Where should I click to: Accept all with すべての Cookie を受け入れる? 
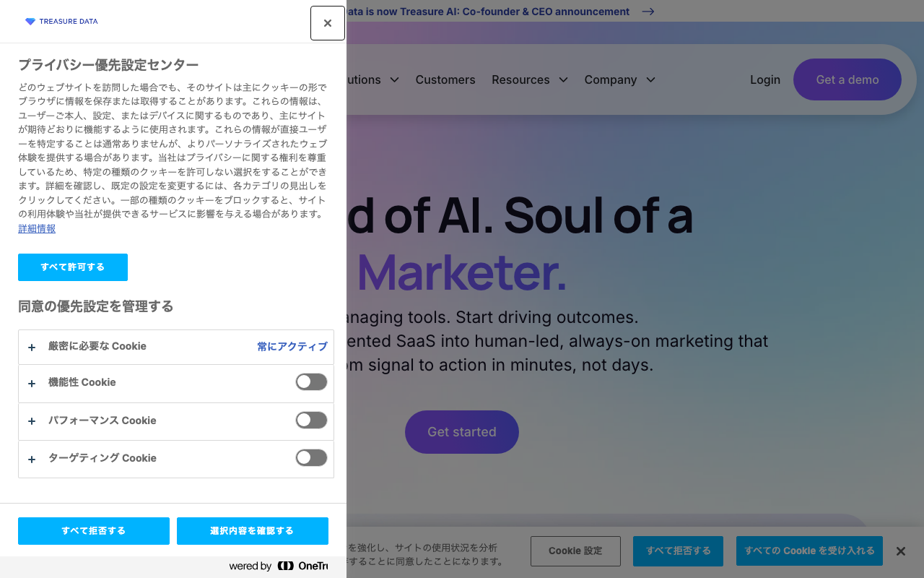[809, 551]
